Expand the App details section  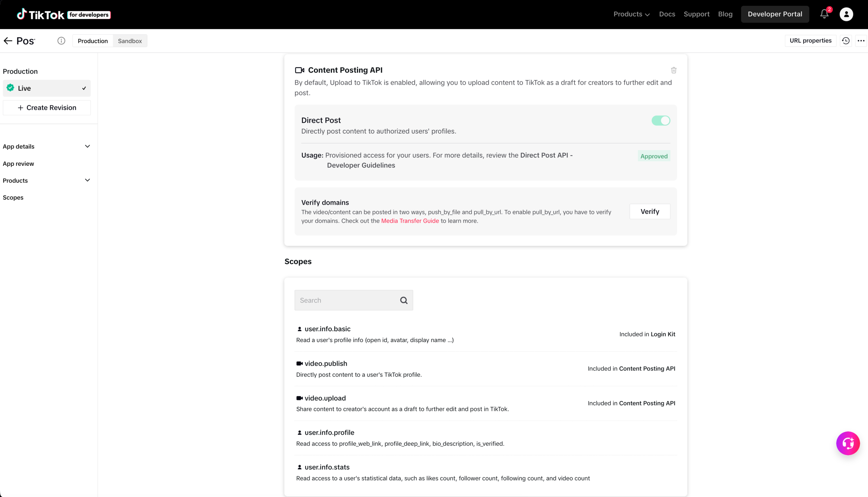click(47, 146)
